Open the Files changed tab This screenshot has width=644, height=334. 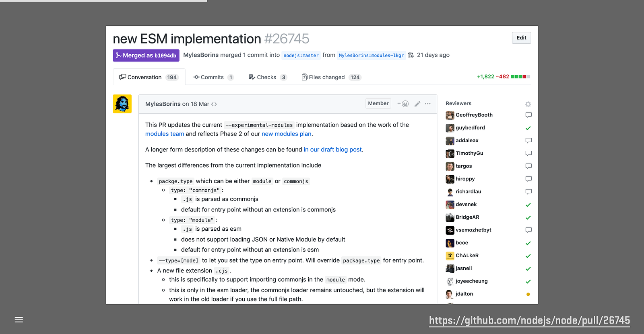click(x=331, y=77)
